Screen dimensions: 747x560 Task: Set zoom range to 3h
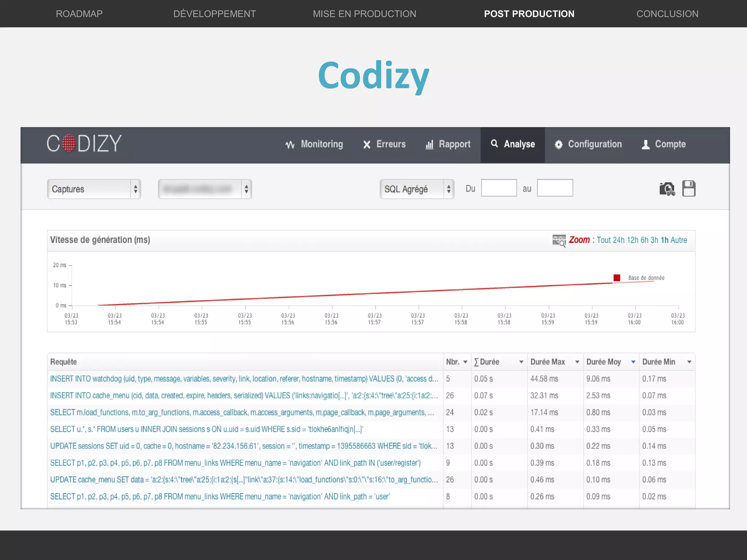(655, 240)
